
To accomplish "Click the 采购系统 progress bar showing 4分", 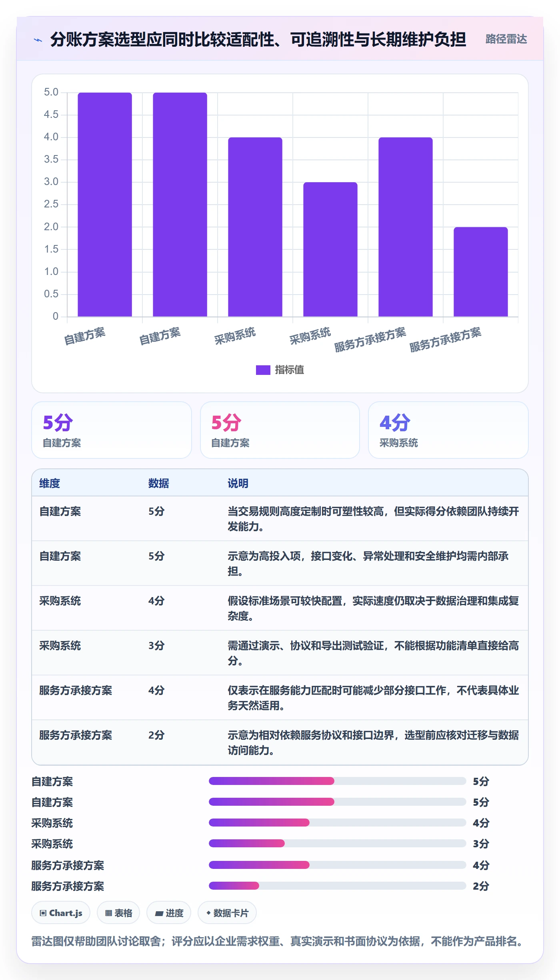I will pyautogui.click(x=337, y=823).
